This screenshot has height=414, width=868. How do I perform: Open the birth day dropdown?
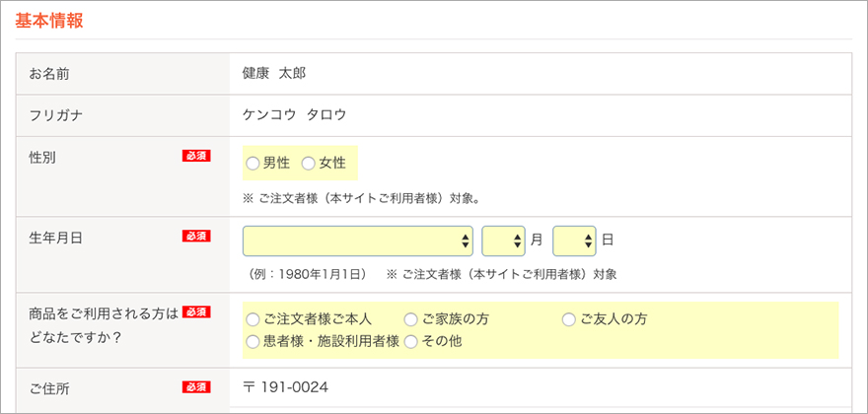(x=574, y=241)
